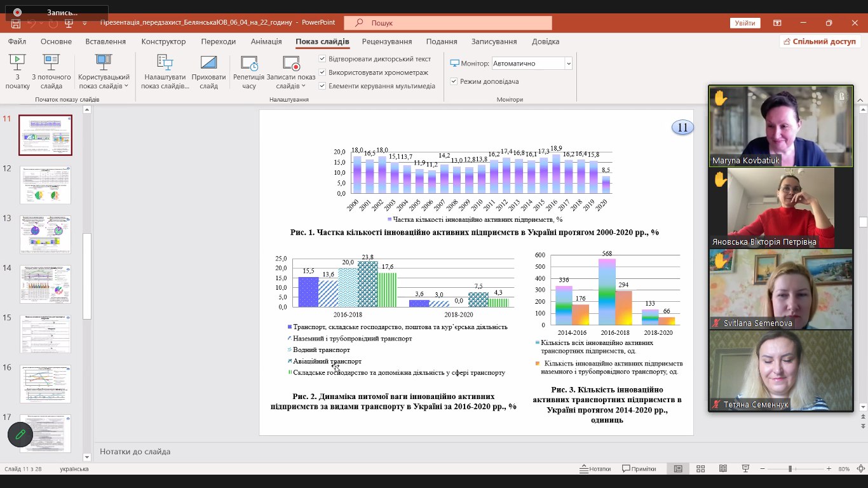Screen dimensions: 868x488
Task: Switch to Normal view in status bar
Action: pyautogui.click(x=678, y=469)
